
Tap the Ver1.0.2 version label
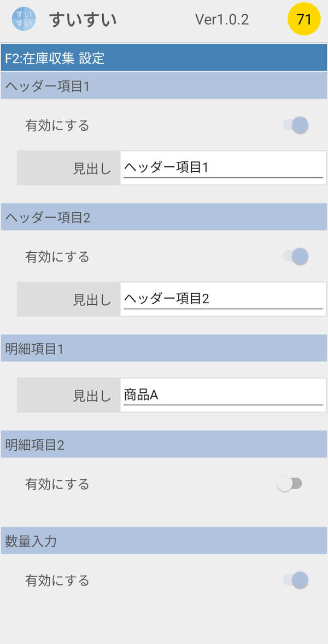(x=222, y=19)
